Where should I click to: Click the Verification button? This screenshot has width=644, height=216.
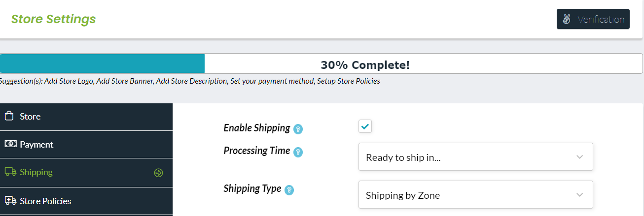coord(593,19)
